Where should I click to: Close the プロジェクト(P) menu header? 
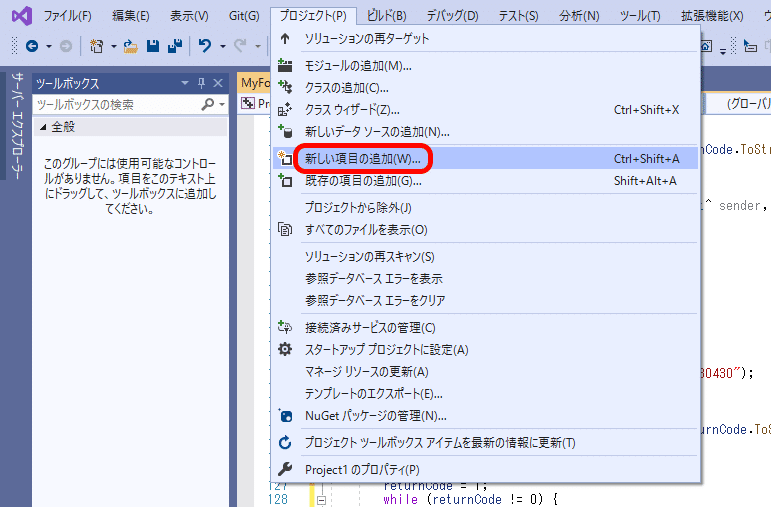(313, 16)
